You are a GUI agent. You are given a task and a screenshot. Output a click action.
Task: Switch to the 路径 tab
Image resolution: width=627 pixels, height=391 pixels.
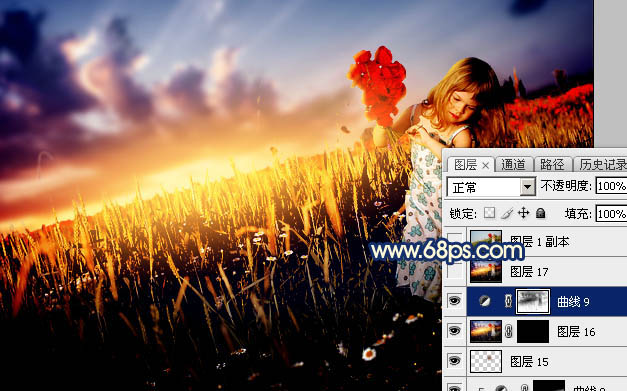click(x=552, y=164)
